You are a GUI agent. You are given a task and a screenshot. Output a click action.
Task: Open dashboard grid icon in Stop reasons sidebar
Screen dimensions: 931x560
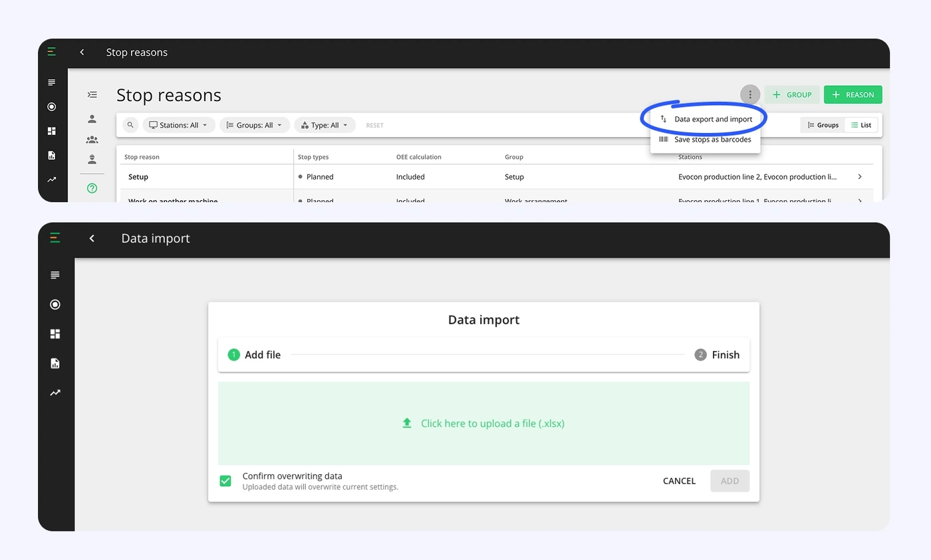[x=52, y=131]
